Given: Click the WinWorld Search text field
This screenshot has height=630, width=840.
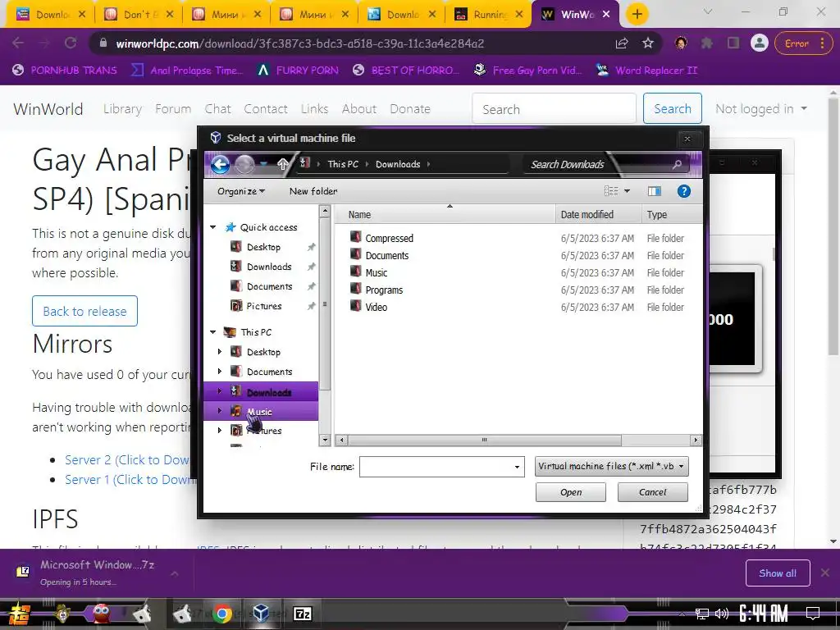Looking at the screenshot, I should pyautogui.click(x=554, y=109).
